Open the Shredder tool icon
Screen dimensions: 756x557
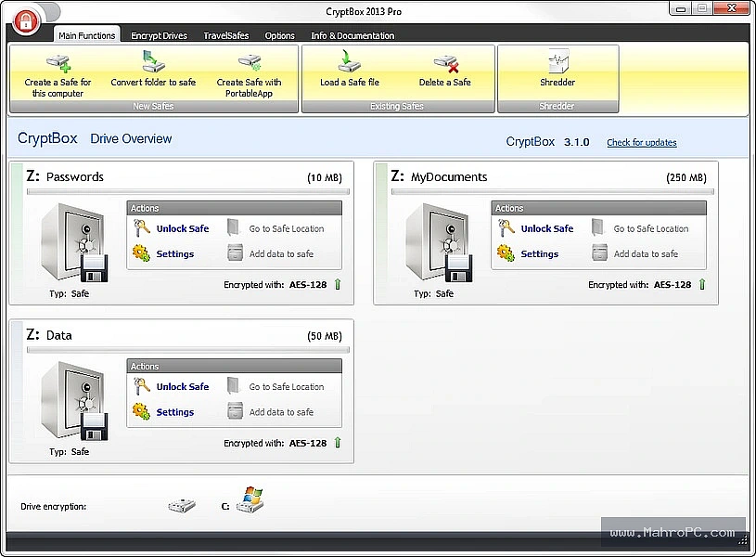pyautogui.click(x=558, y=62)
